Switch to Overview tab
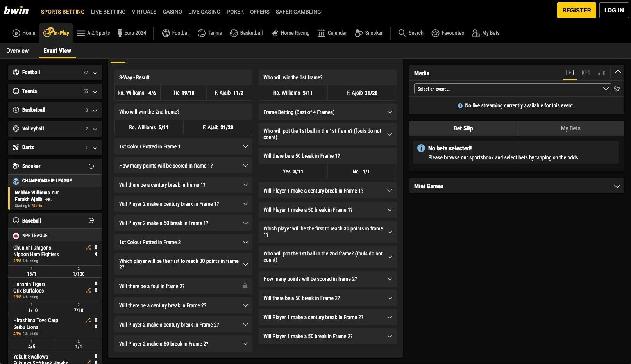 [18, 51]
